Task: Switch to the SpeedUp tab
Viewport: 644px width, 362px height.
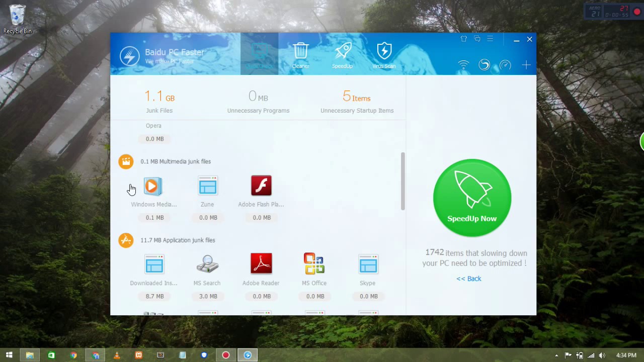Action: click(x=342, y=54)
